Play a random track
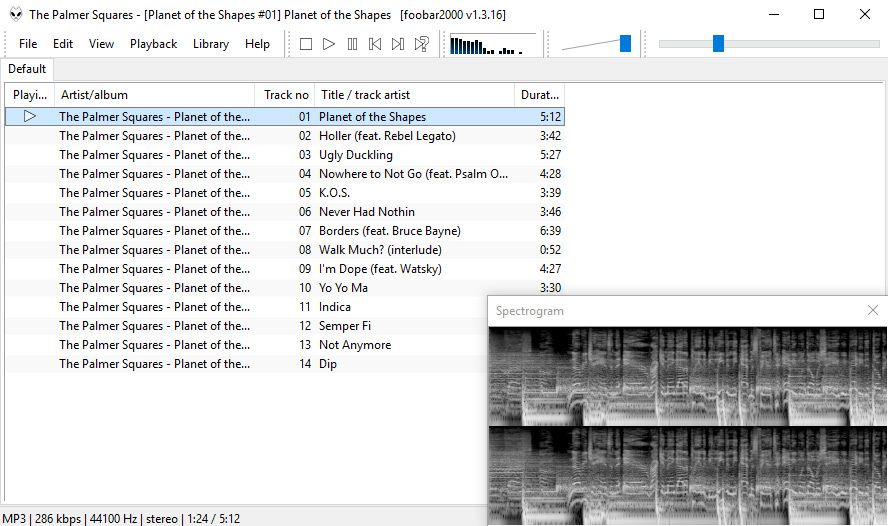888x526 pixels. [x=421, y=44]
